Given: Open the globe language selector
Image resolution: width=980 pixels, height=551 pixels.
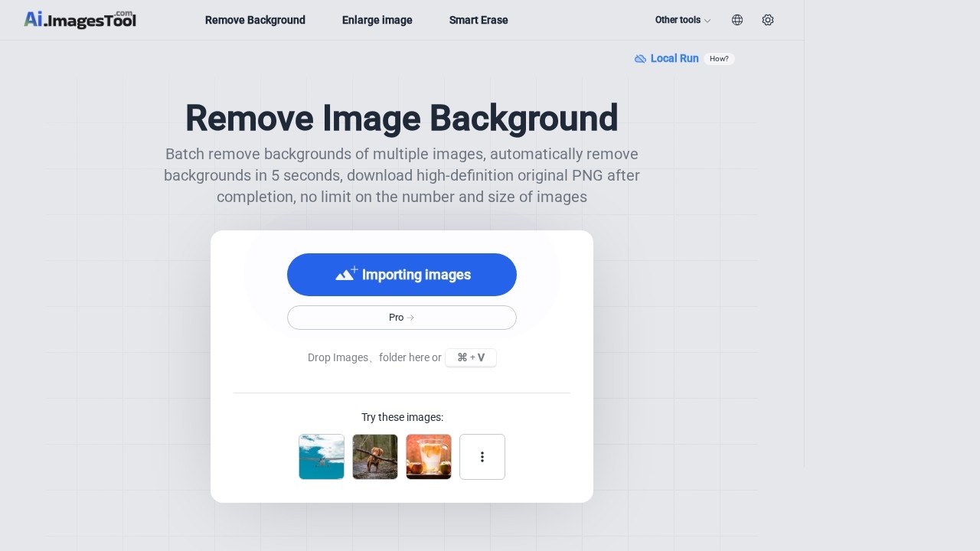Looking at the screenshot, I should click(x=737, y=20).
